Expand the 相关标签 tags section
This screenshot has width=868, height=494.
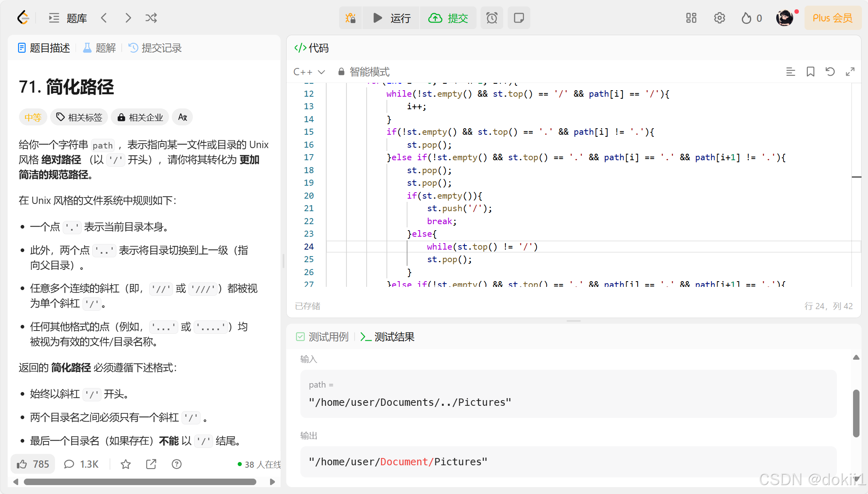point(79,117)
